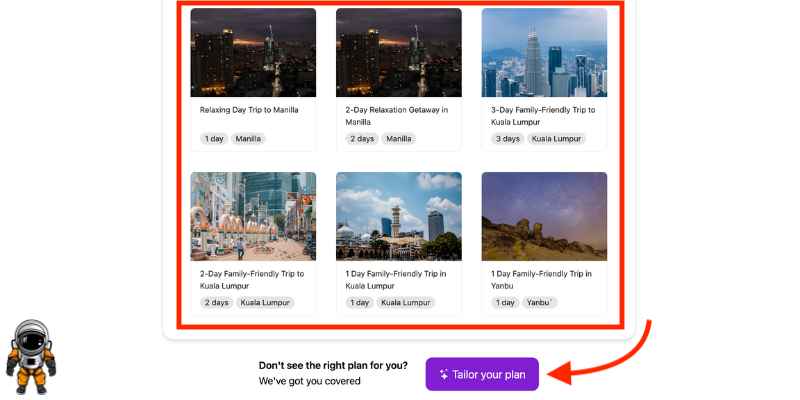Click Kuala Lumpur tag on 1 day trip
The image size is (800, 400).
tap(405, 302)
